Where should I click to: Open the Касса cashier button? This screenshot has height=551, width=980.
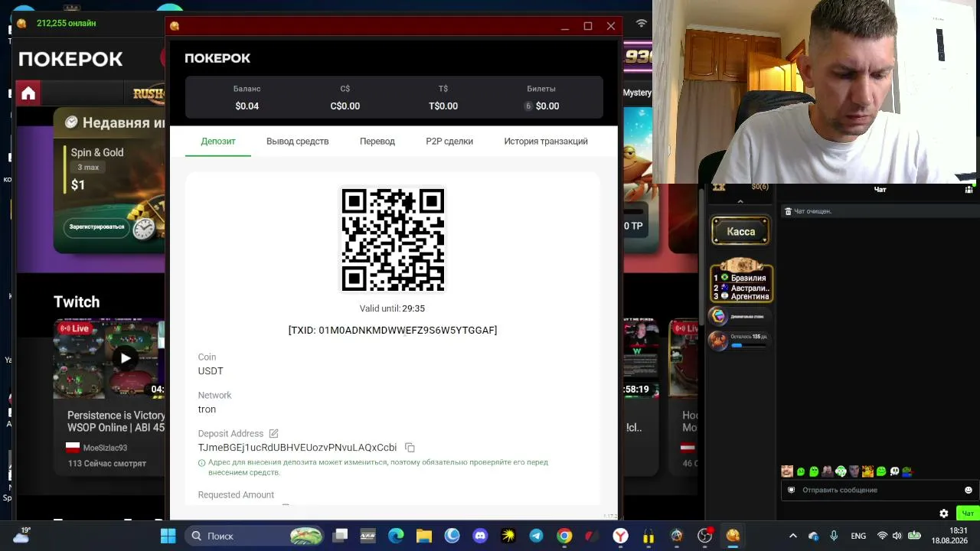click(x=740, y=231)
